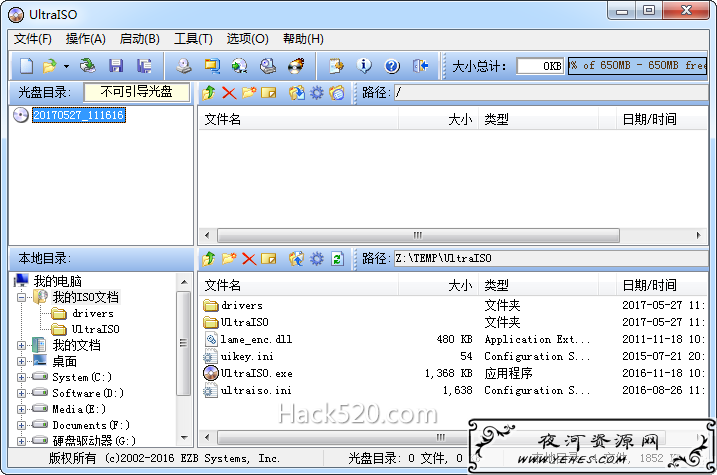
Task: Click Rename icon in disc directory toolbar
Action: point(269,93)
